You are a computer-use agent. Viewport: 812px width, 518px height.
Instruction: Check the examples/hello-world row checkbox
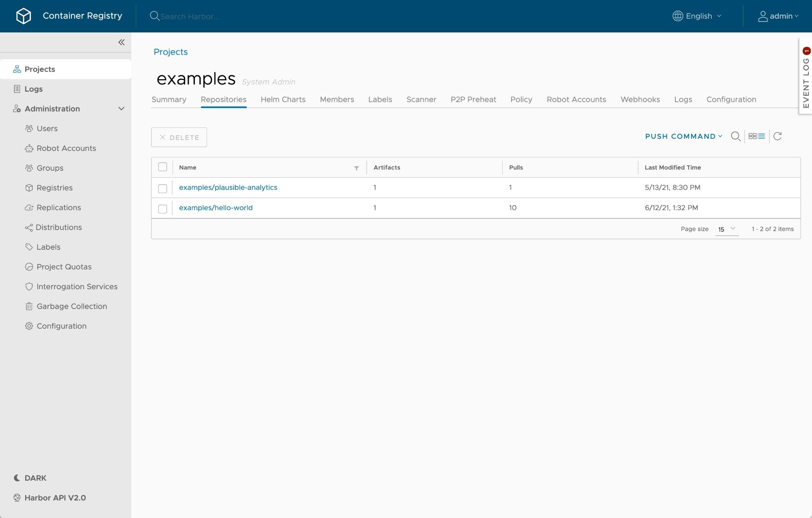163,209
